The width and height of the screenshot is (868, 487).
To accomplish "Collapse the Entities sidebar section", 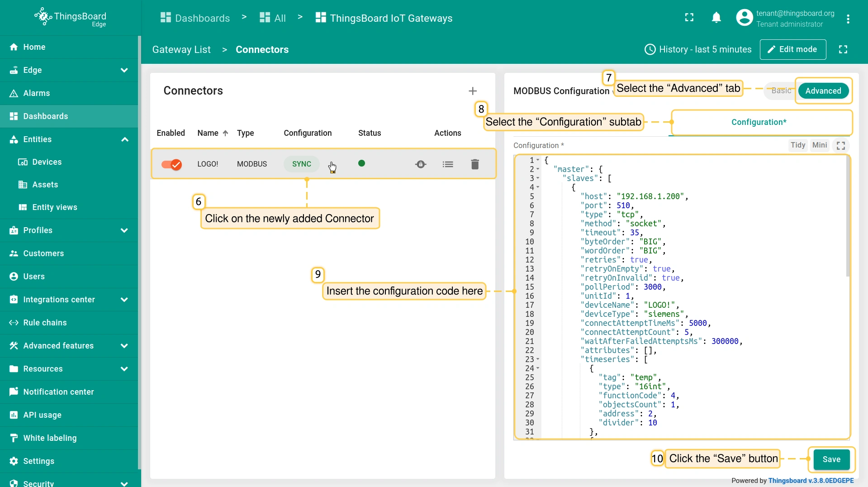I will coord(124,139).
